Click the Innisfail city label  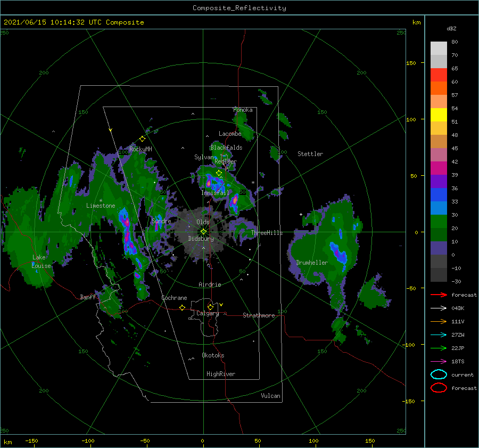pyautogui.click(x=215, y=193)
